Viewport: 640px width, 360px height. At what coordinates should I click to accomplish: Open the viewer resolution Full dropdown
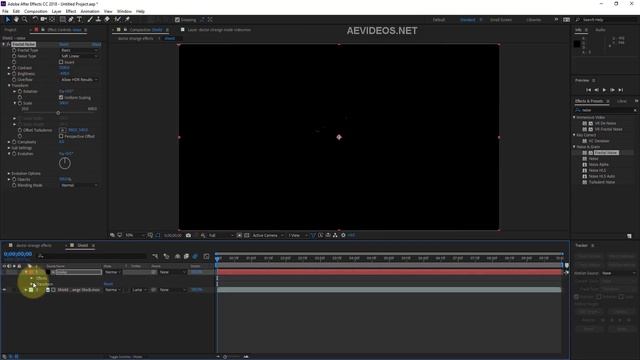click(221, 236)
